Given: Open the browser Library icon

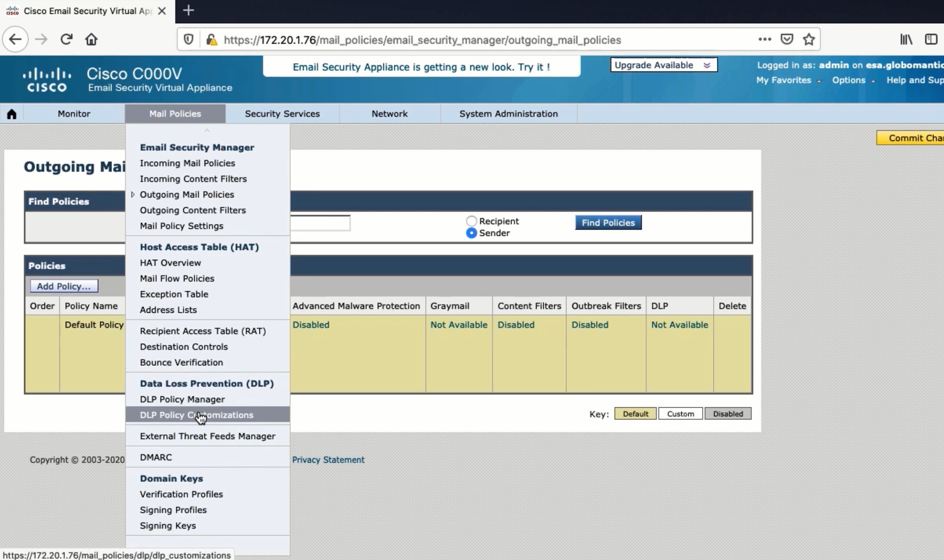Looking at the screenshot, I should click(x=906, y=40).
